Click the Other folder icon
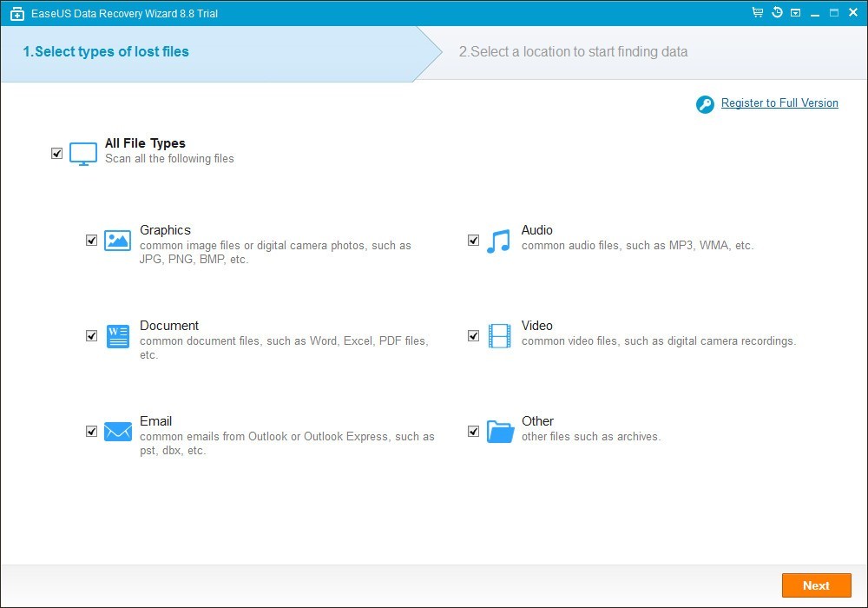This screenshot has height=608, width=868. pyautogui.click(x=499, y=431)
